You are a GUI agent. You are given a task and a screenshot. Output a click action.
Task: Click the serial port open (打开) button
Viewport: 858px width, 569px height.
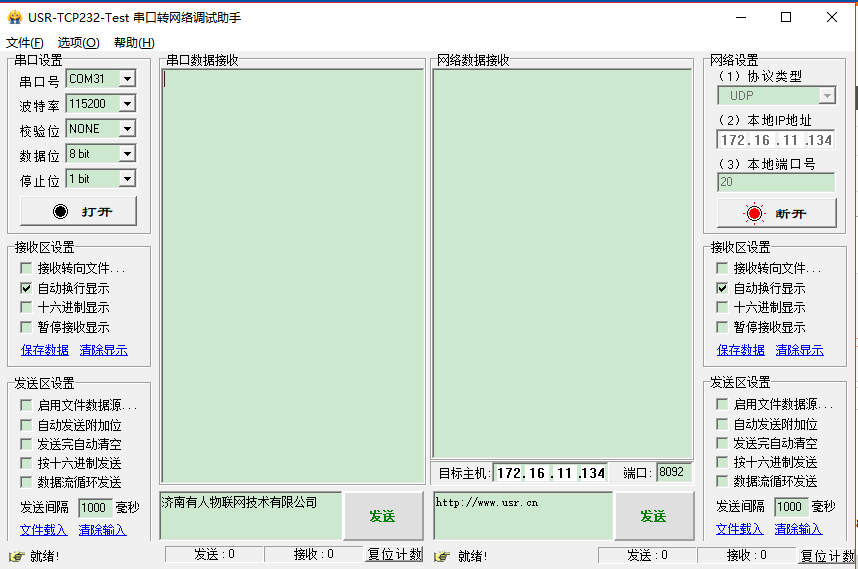[x=79, y=212]
